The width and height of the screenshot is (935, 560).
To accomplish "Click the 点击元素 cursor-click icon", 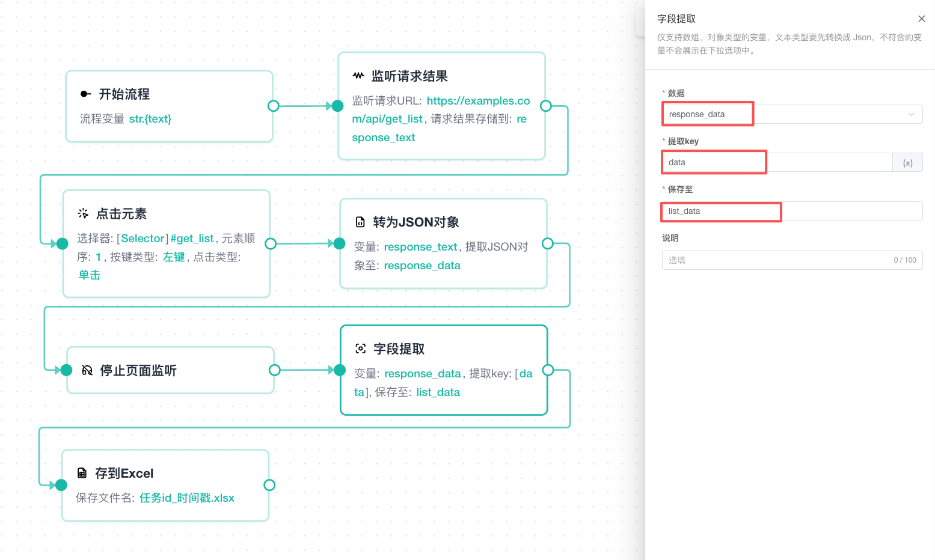I will 83,213.
